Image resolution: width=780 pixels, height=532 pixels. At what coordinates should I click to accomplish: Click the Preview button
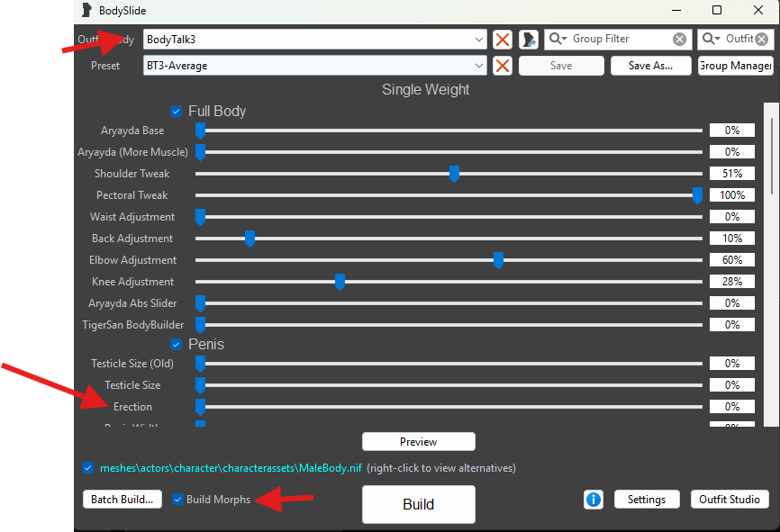coord(418,441)
